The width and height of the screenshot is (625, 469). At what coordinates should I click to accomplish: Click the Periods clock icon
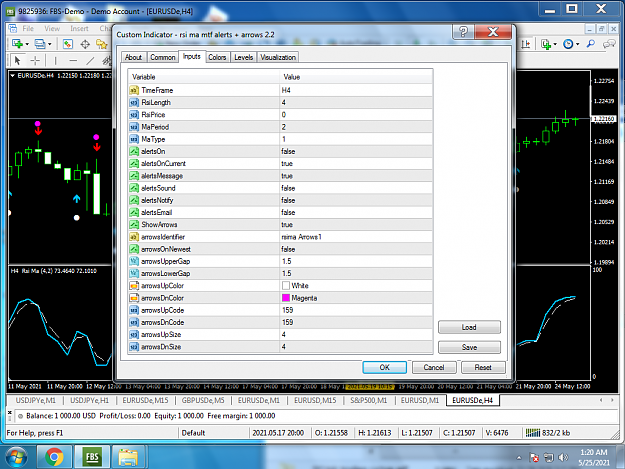coord(568,44)
